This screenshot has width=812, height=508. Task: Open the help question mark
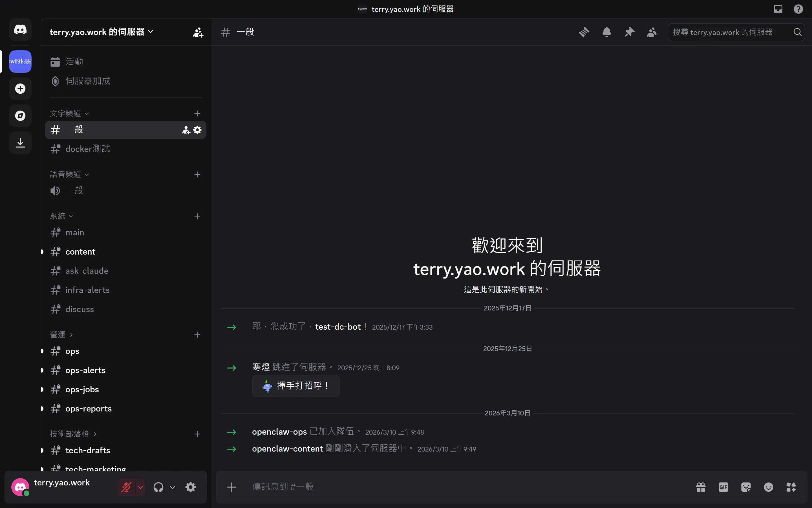pos(798,9)
